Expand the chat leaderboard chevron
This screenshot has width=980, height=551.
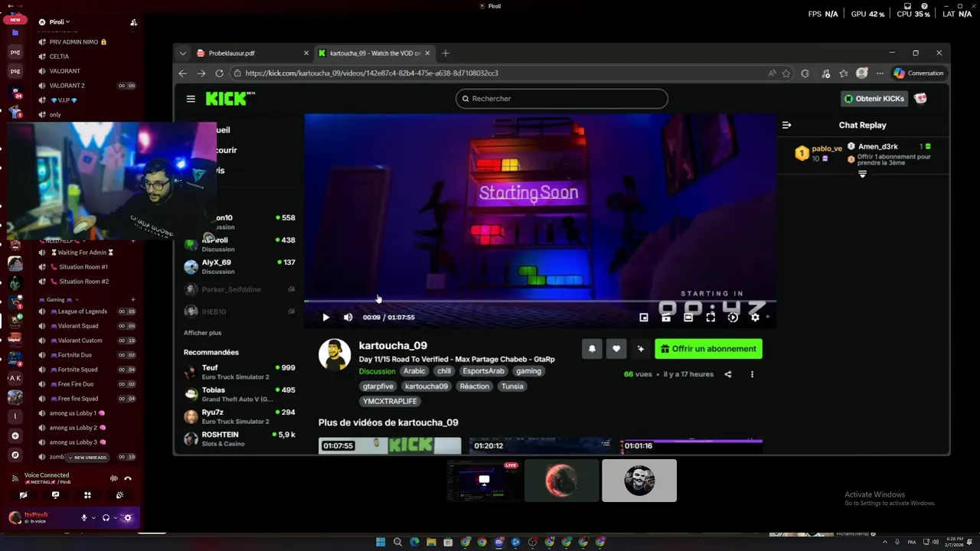(862, 174)
